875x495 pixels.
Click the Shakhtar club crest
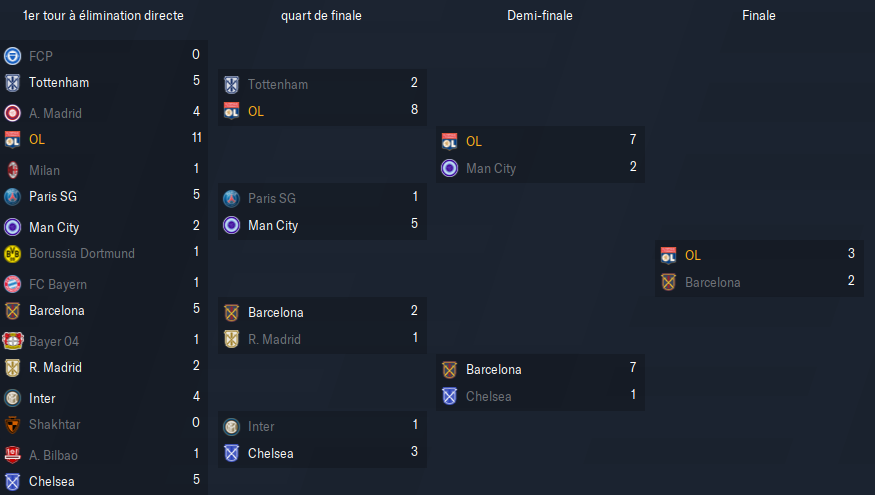pos(12,425)
